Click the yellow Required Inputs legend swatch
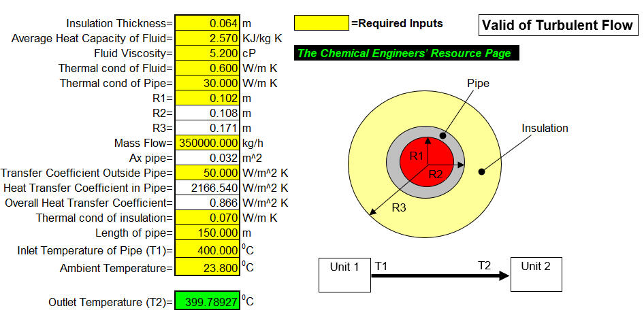The width and height of the screenshot is (644, 319). pos(321,23)
